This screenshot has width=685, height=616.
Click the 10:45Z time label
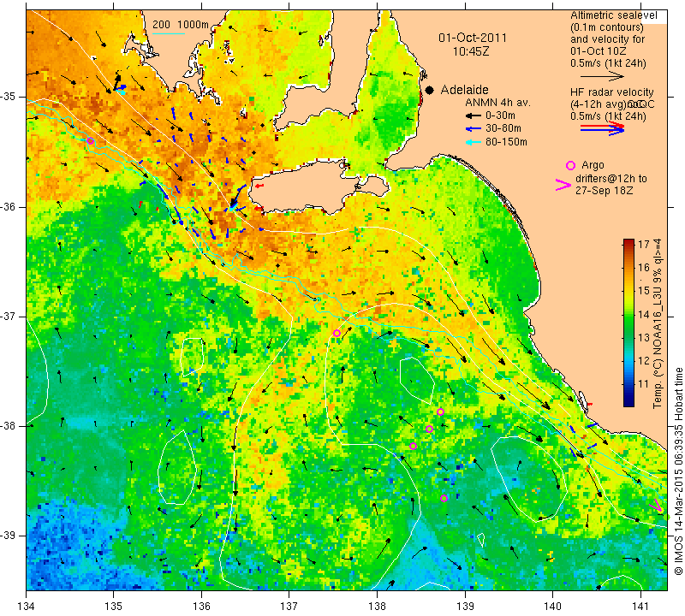point(471,51)
